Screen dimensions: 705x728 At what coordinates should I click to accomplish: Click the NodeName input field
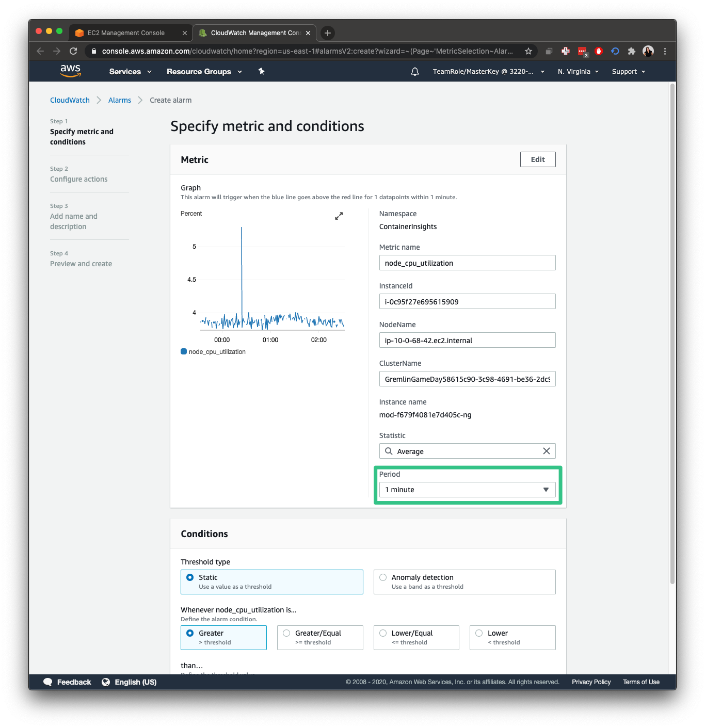468,340
